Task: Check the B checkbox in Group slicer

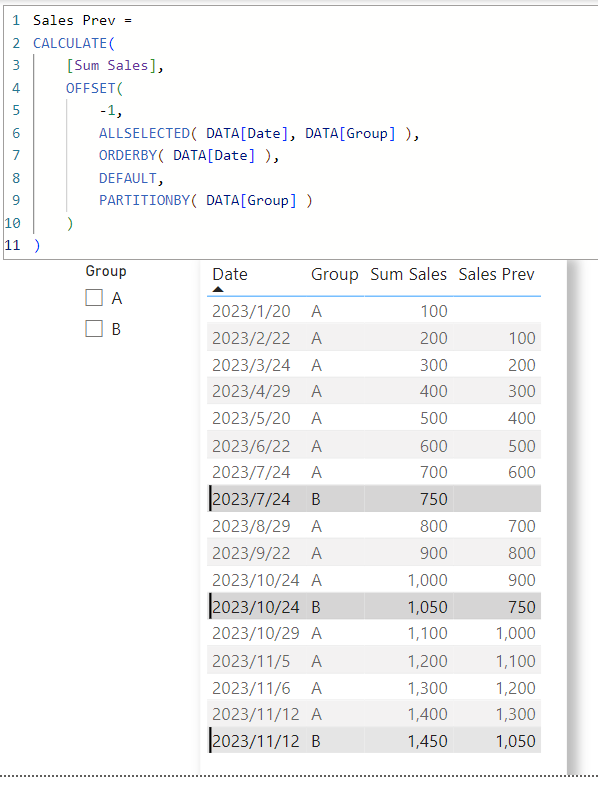Action: tap(94, 329)
